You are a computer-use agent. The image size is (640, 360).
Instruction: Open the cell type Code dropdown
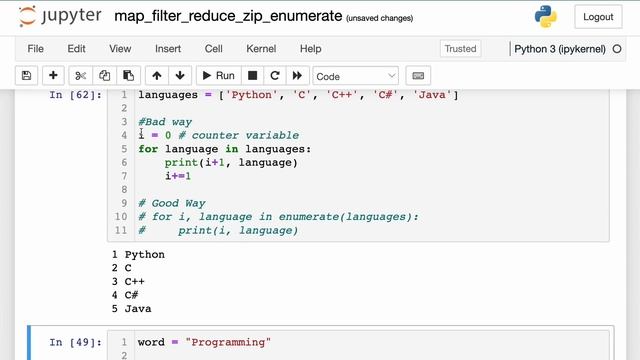tap(356, 76)
